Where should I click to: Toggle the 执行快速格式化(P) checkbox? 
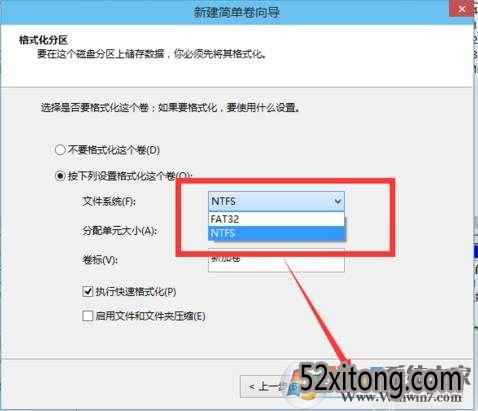[x=88, y=292]
